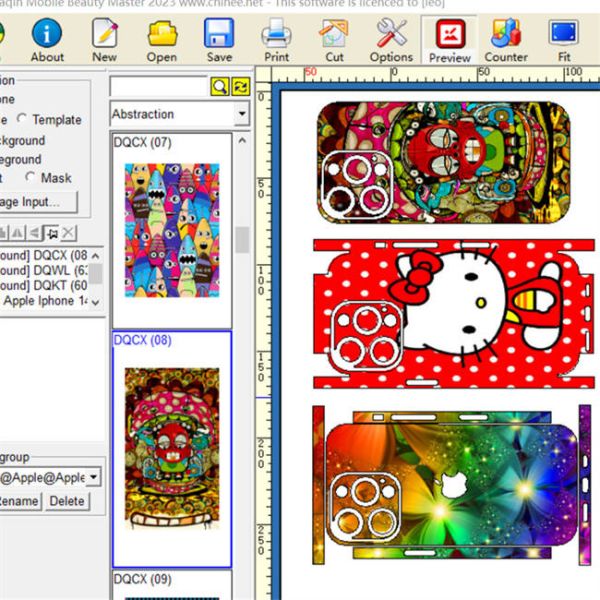Click the Image Input button
The height and width of the screenshot is (600, 600).
36,202
